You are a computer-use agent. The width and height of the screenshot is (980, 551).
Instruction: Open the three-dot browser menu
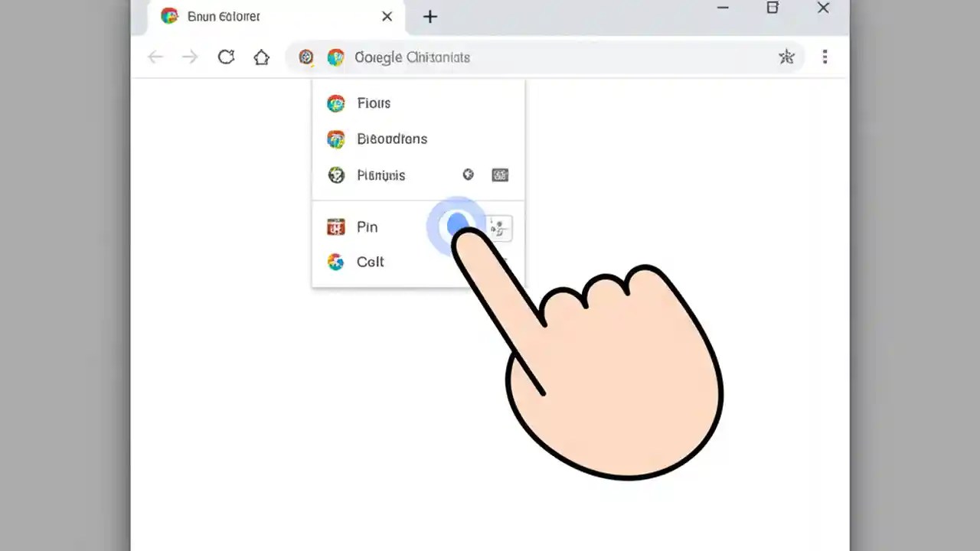[x=825, y=57]
